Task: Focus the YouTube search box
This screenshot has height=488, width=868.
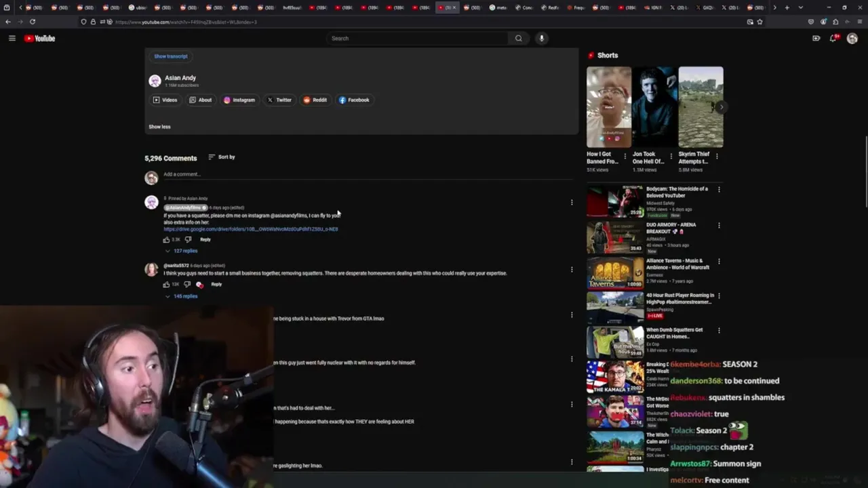Action: click(417, 38)
